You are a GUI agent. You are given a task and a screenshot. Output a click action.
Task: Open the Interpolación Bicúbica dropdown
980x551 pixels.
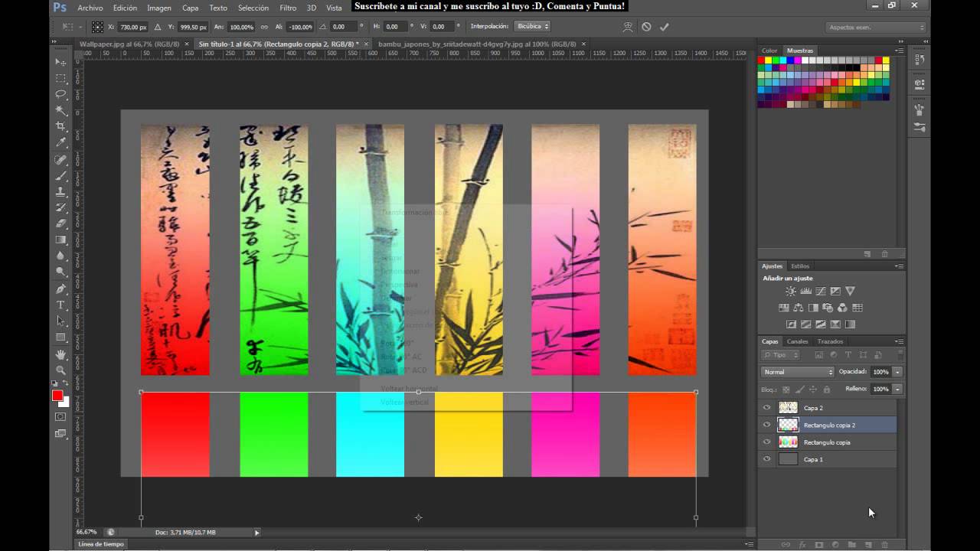pos(531,27)
